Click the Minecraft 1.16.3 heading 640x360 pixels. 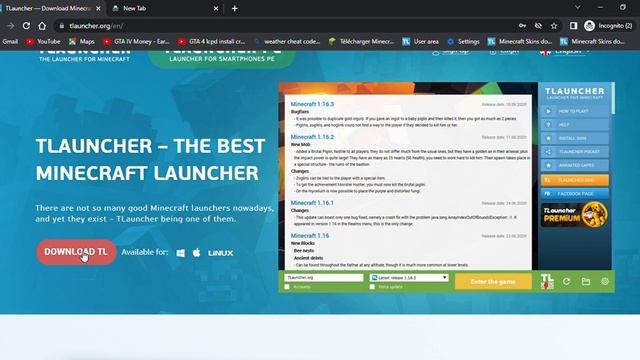point(312,104)
